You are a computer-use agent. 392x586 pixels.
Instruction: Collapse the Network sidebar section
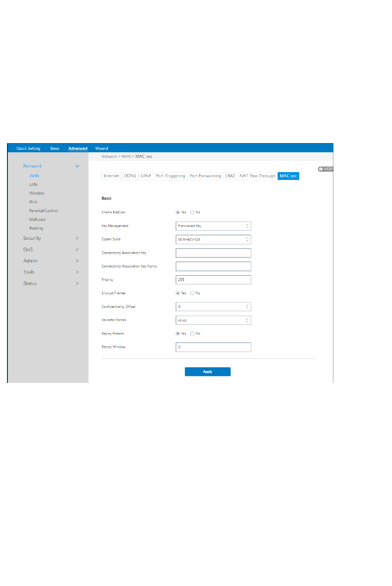click(77, 166)
